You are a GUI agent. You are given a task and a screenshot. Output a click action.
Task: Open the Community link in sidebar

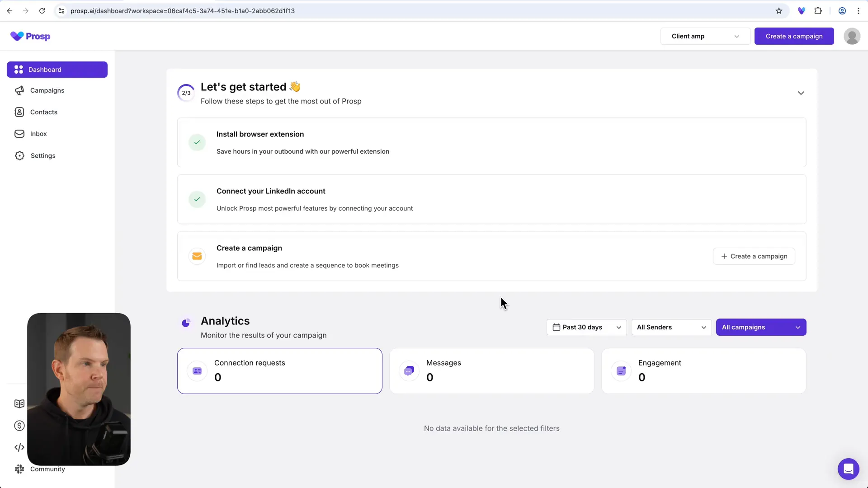pos(47,469)
